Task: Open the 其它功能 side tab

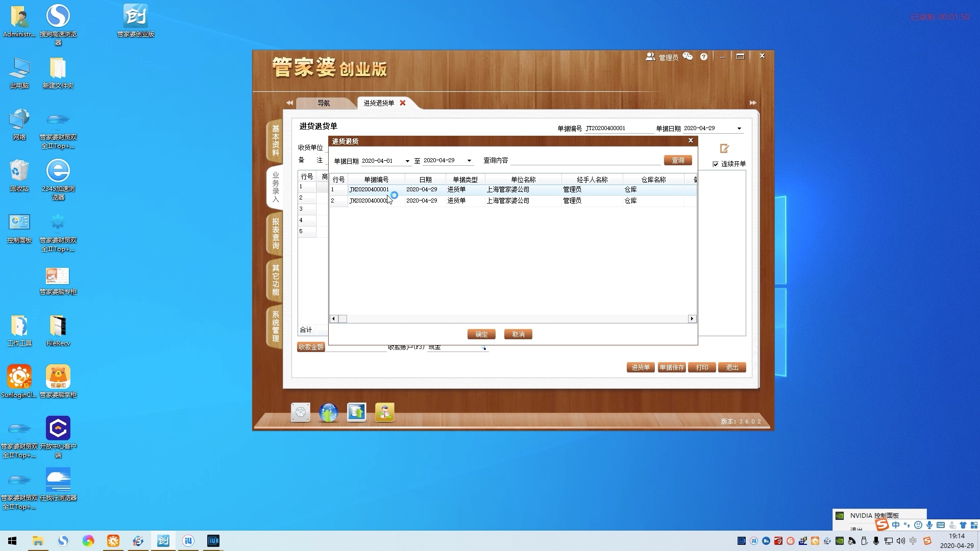Action: (276, 280)
